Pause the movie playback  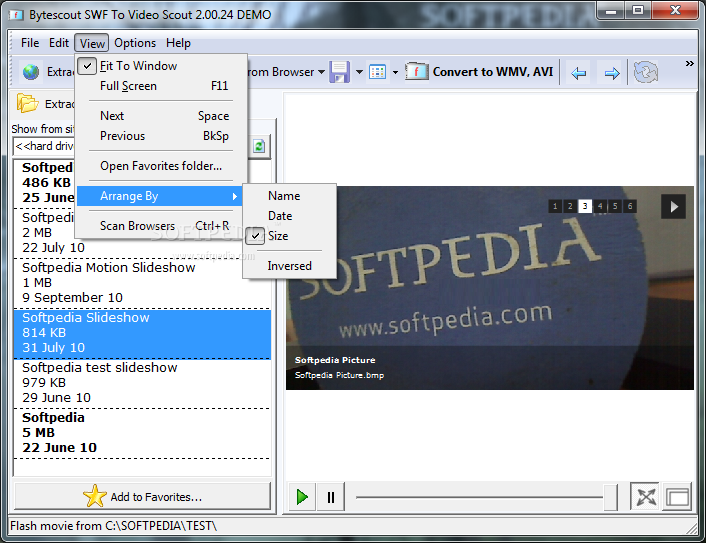click(x=331, y=497)
